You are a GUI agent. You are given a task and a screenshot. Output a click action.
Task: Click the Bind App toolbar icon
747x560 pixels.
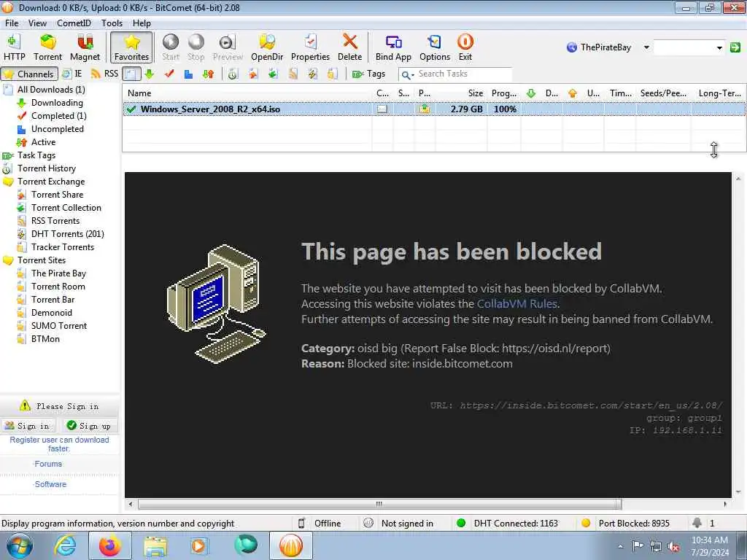point(393,47)
